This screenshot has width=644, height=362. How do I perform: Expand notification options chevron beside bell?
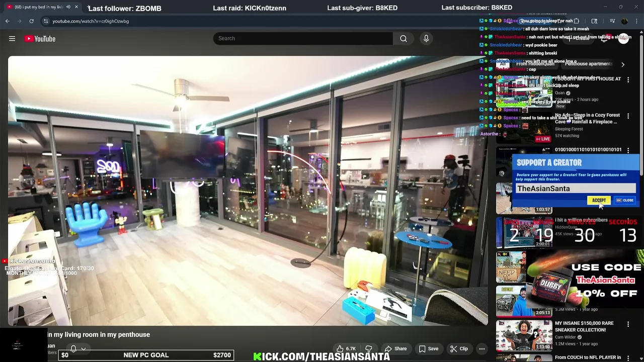click(84, 348)
